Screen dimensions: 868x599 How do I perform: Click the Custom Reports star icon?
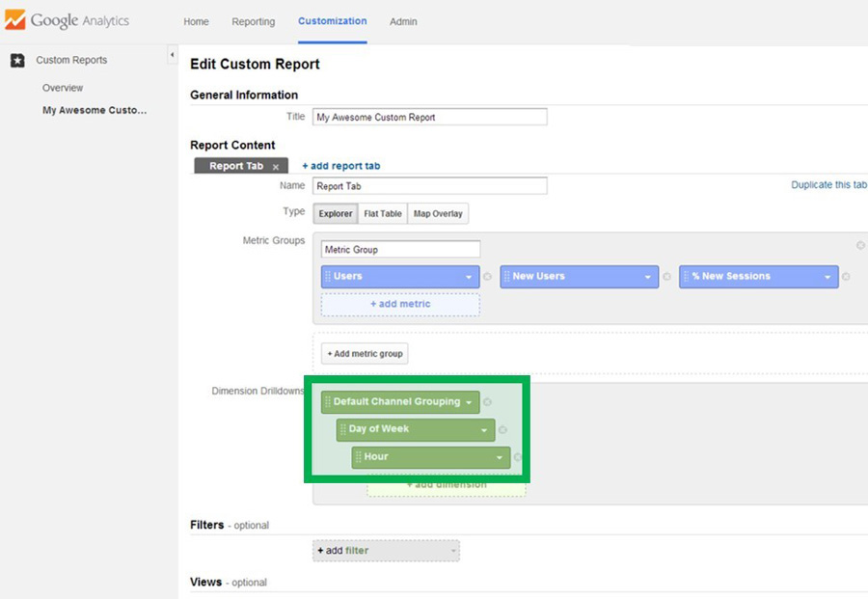[17, 60]
